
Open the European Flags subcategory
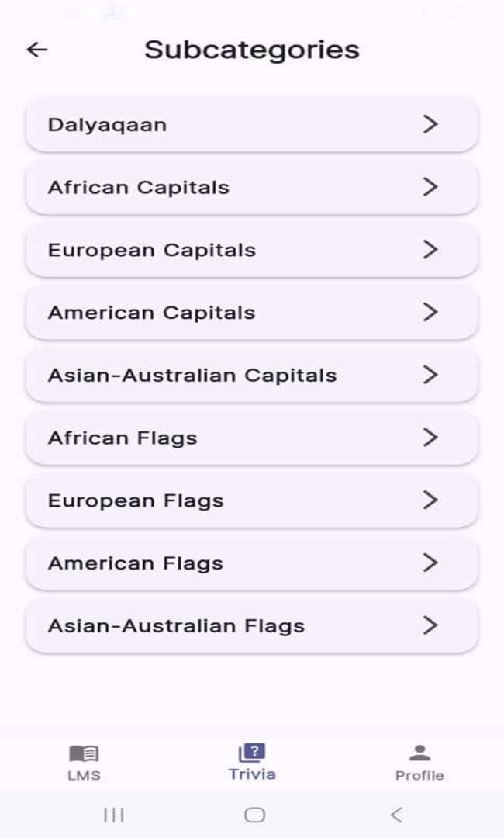(x=252, y=500)
